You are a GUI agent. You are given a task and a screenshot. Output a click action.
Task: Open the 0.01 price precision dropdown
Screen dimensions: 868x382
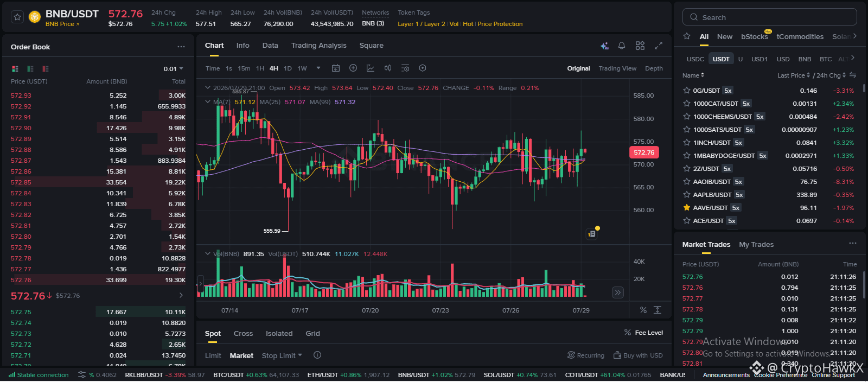point(174,69)
